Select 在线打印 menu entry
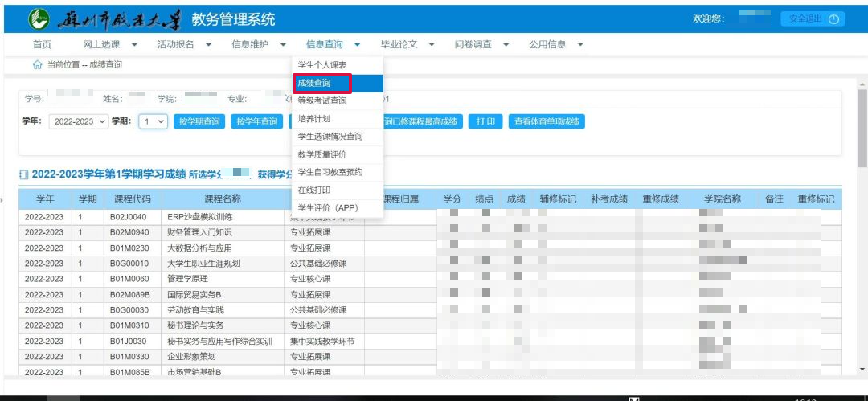 pos(338,190)
